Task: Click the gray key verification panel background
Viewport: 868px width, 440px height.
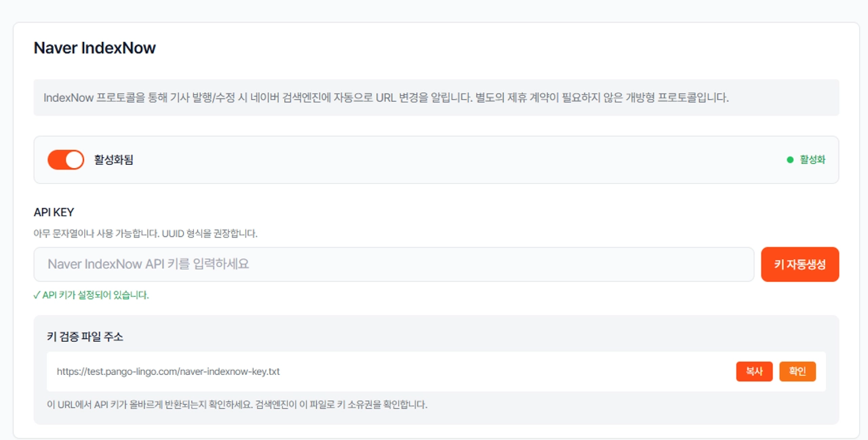Action: coord(436,369)
